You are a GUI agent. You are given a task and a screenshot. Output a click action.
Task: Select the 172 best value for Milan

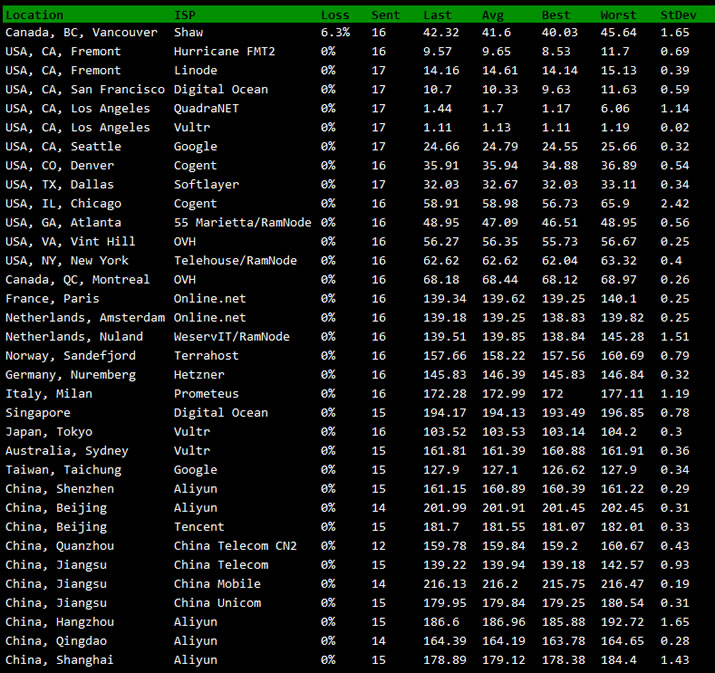552,393
